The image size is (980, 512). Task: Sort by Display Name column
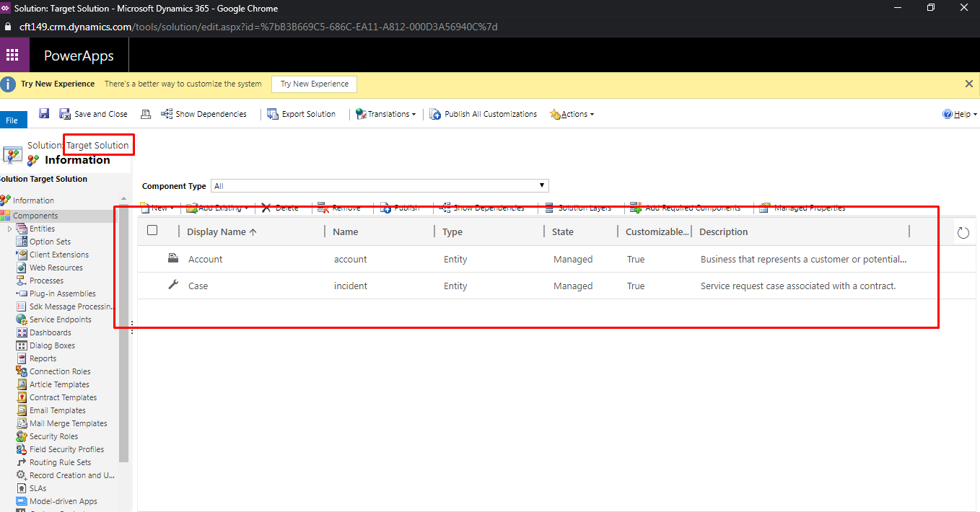222,232
